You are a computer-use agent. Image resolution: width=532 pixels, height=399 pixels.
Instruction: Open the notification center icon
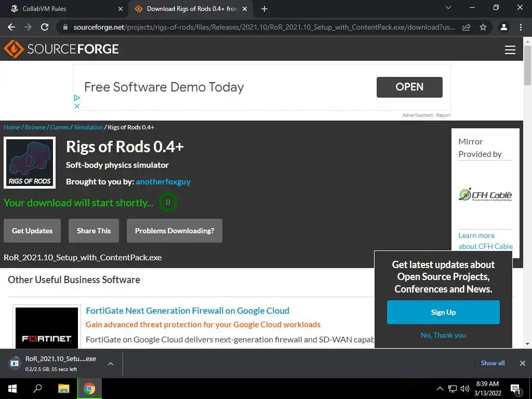515,389
